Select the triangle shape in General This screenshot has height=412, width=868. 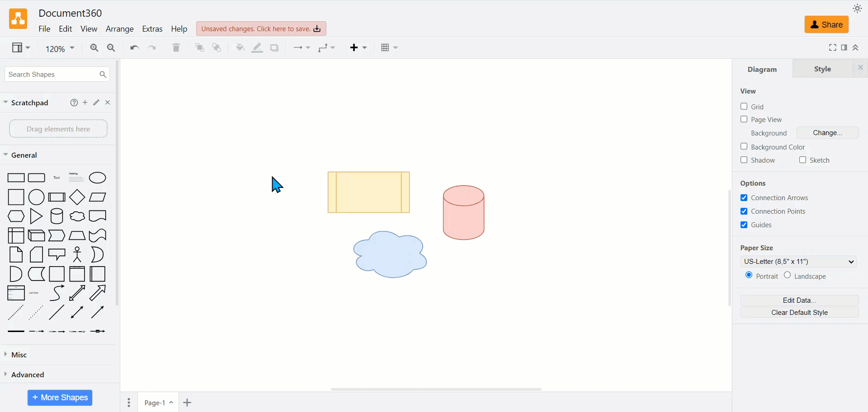36,216
